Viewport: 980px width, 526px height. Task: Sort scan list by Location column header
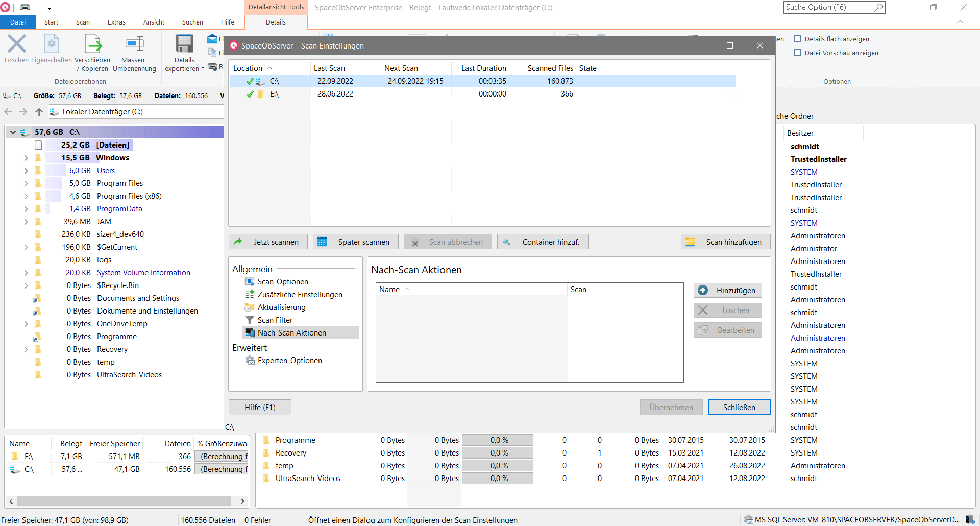(x=269, y=68)
